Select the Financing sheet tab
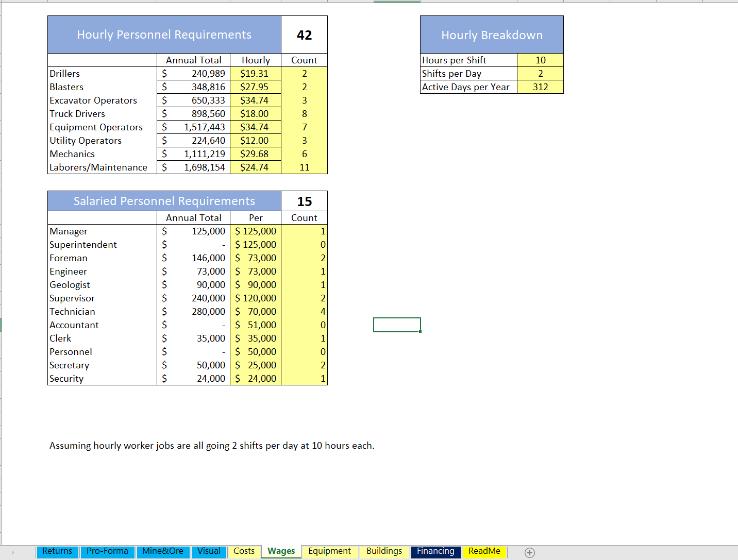Viewport: 738px width, 560px height. click(x=435, y=551)
